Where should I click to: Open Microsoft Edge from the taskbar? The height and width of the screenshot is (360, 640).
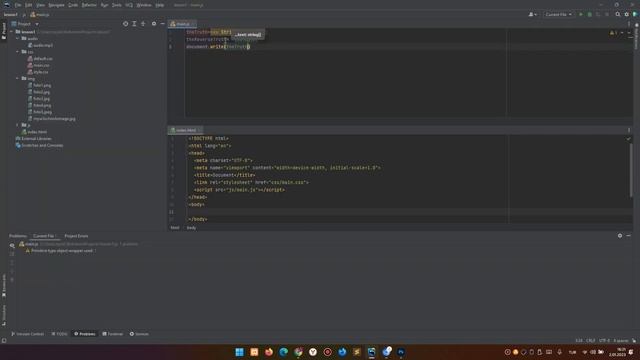284,352
